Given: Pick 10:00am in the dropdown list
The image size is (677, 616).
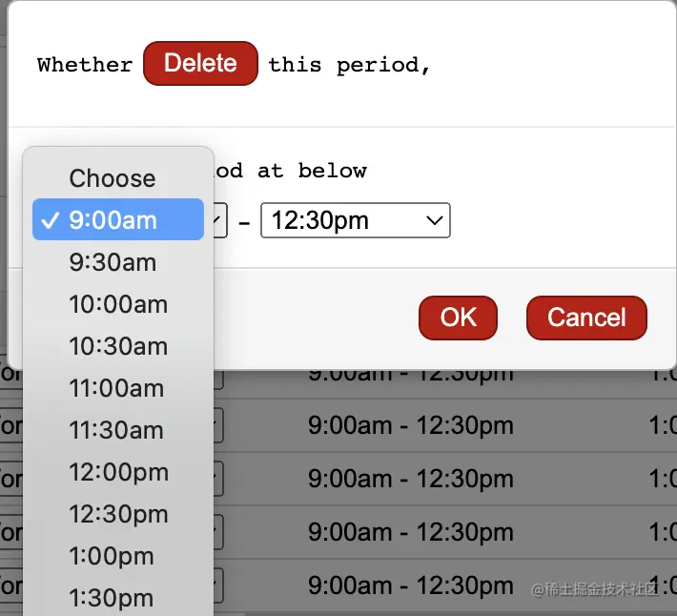Looking at the screenshot, I should [x=118, y=304].
